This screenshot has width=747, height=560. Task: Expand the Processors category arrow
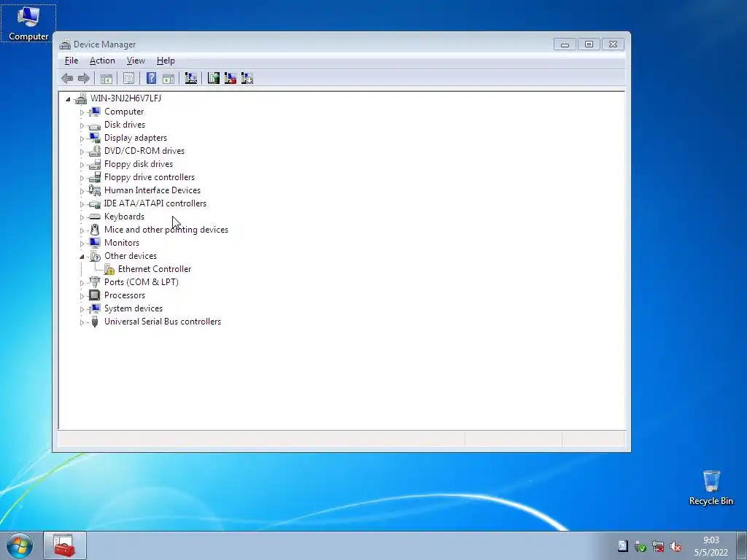coord(82,296)
